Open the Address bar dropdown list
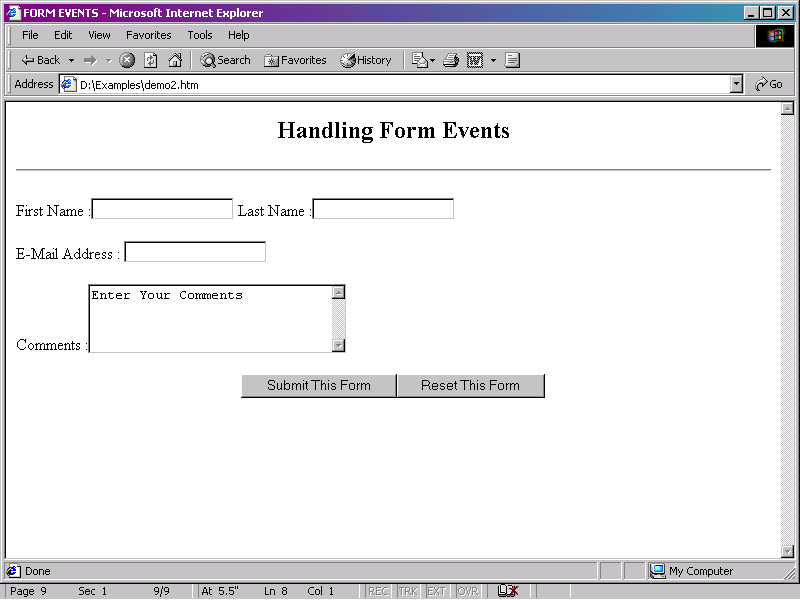Image resolution: width=800 pixels, height=600 pixels. [737, 85]
